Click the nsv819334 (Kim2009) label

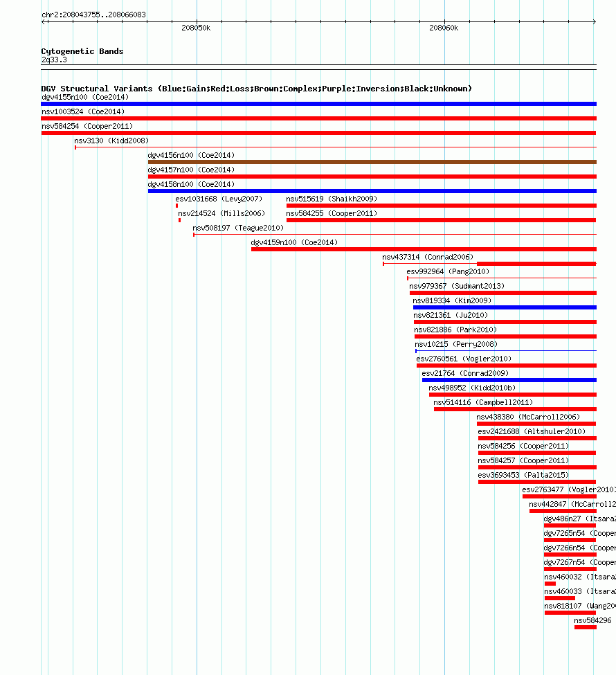pyautogui.click(x=452, y=301)
